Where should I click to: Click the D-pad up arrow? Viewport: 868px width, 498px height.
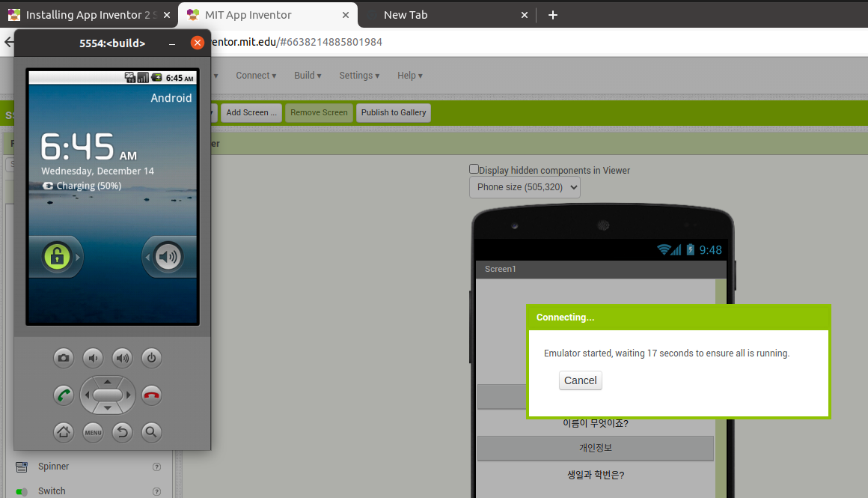(108, 382)
